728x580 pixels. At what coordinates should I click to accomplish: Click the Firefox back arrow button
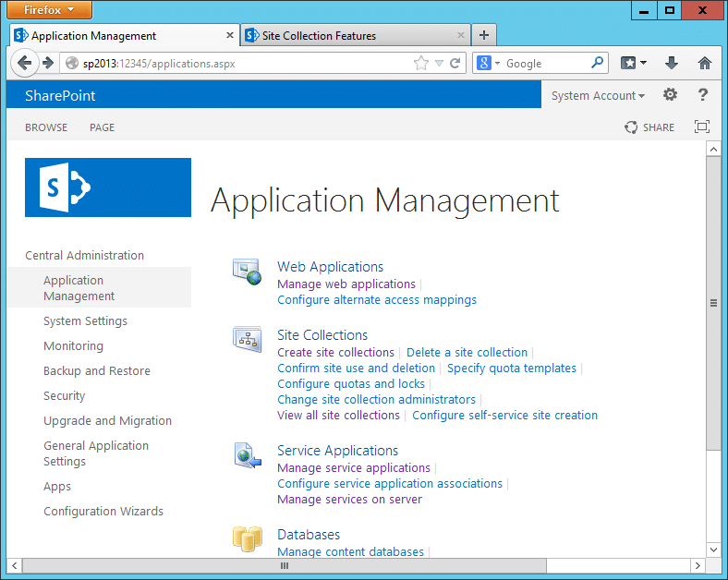(24, 63)
